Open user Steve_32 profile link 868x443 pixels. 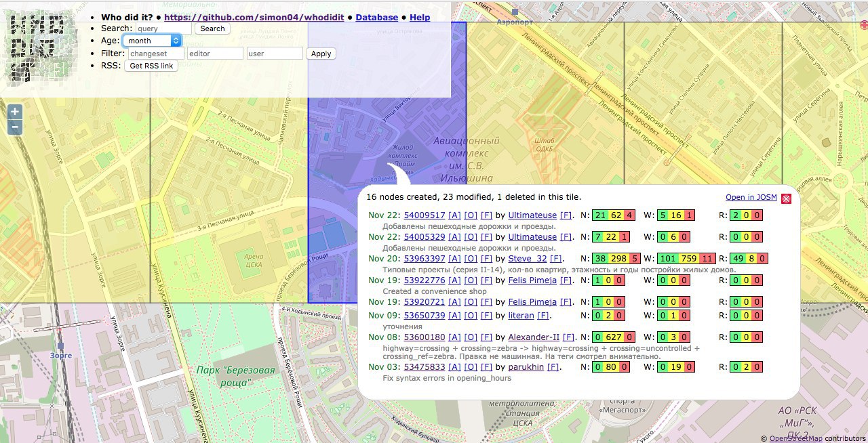pyautogui.click(x=528, y=258)
